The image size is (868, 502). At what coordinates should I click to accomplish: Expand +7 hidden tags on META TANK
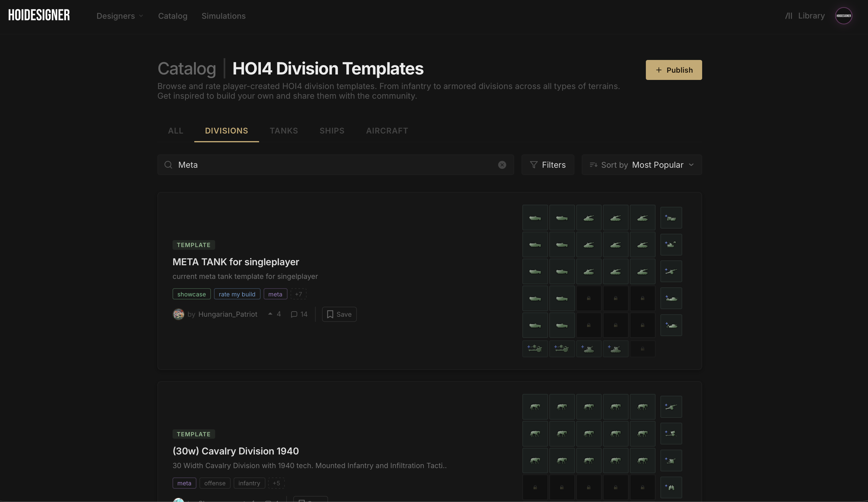[298, 294]
